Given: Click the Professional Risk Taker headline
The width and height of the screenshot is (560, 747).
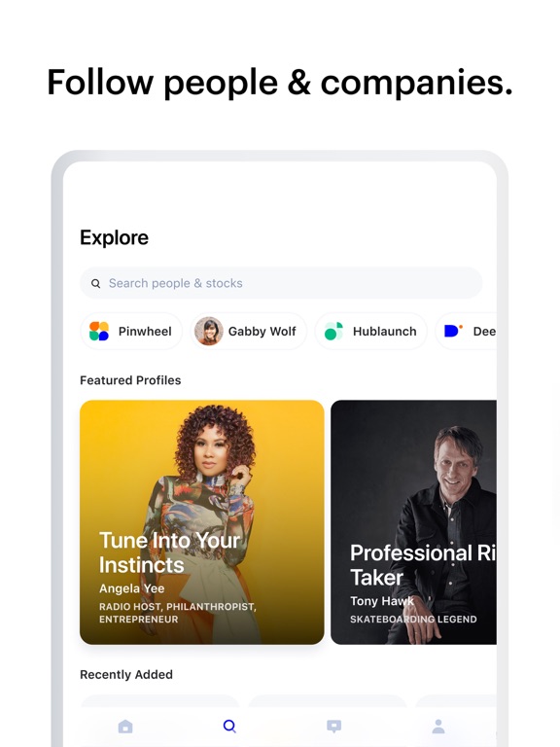Looking at the screenshot, I should point(423,565).
